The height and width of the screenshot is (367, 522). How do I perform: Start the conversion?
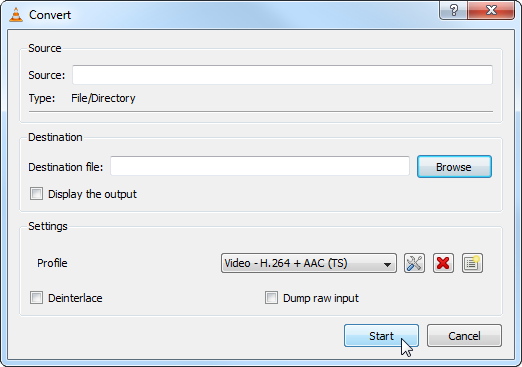click(381, 336)
